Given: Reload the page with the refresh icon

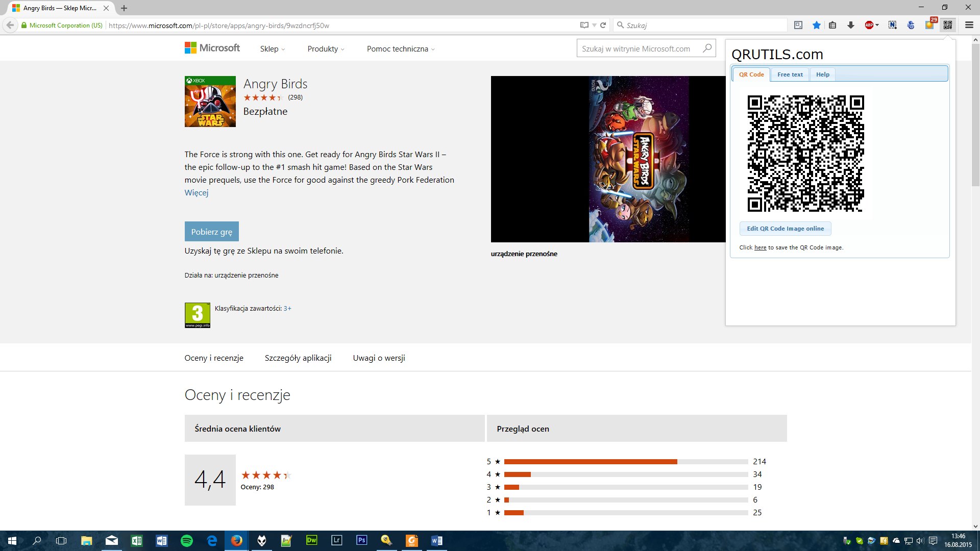Looking at the screenshot, I should pyautogui.click(x=603, y=25).
